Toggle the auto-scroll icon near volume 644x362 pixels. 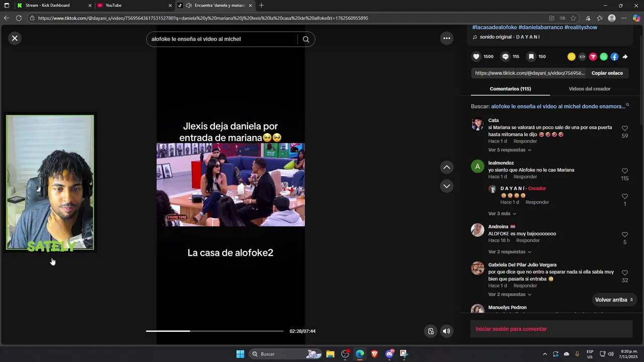pos(431,331)
